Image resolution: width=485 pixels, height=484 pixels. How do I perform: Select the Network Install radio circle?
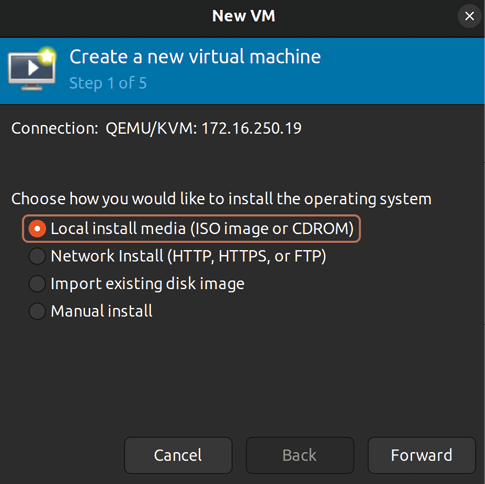click(37, 256)
